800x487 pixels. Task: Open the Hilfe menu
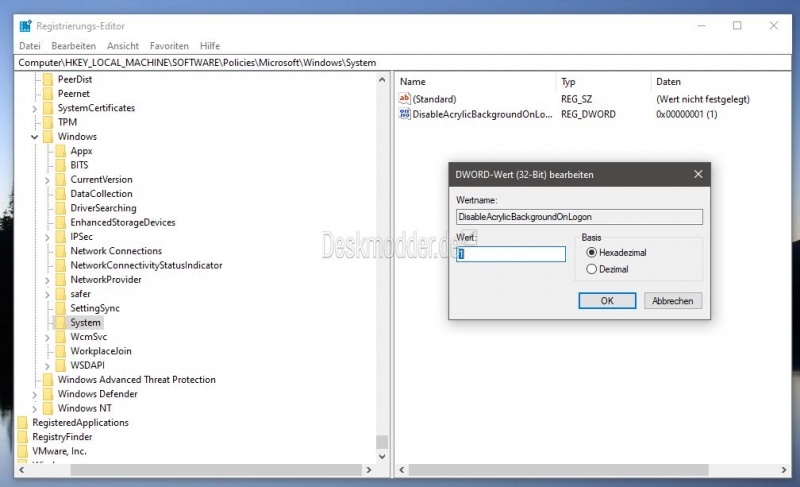tap(210, 46)
